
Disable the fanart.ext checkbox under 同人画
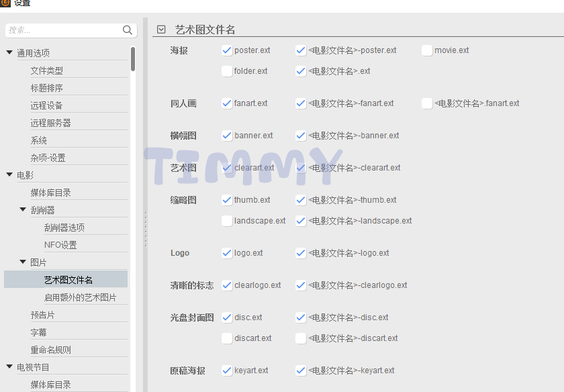pos(226,103)
